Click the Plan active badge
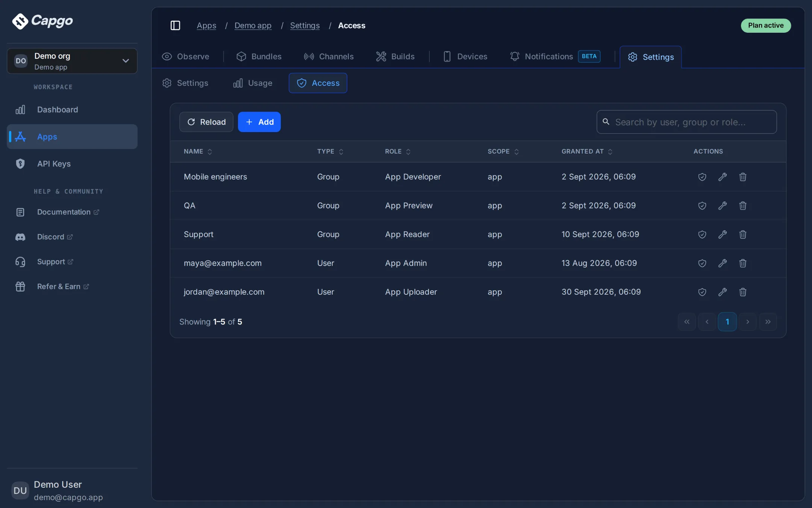Screen dimensions: 812x508 (766, 26)
